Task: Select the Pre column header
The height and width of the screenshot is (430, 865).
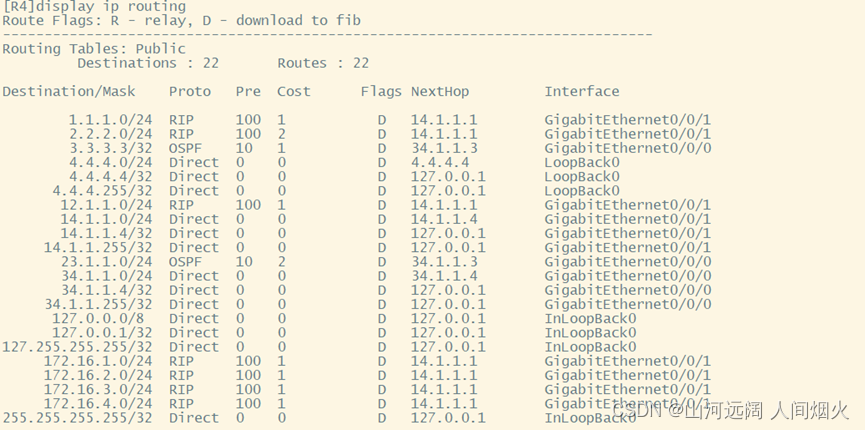Action: (248, 91)
